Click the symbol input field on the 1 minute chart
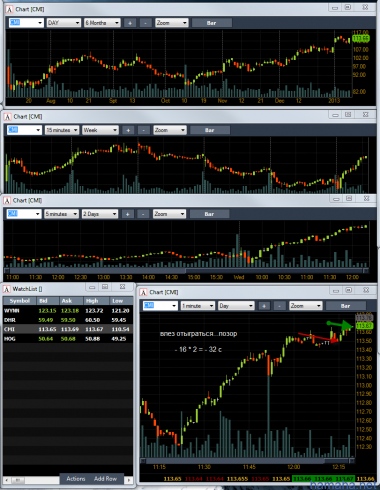The image size is (380, 490). [160, 306]
